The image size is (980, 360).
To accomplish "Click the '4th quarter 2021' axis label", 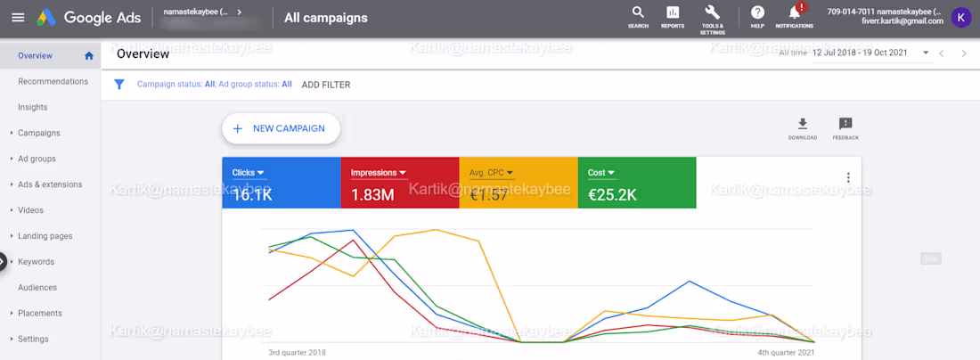I will click(x=787, y=353).
